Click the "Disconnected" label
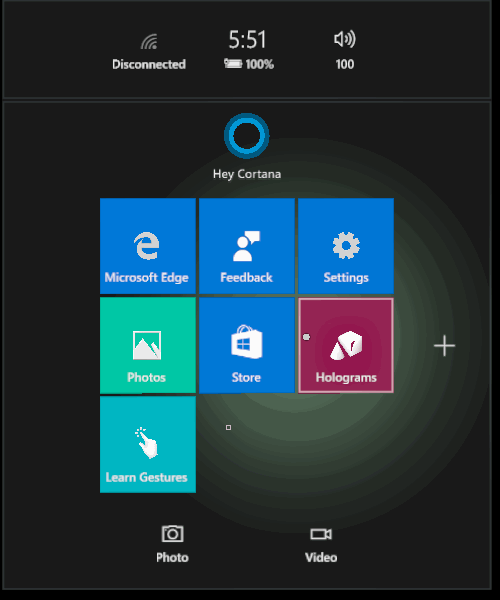500x600 pixels. (x=149, y=64)
